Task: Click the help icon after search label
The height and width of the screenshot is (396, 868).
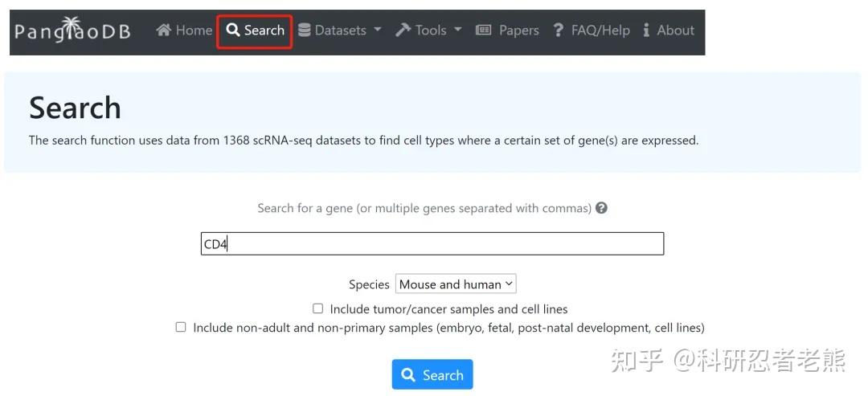Action: (601, 208)
